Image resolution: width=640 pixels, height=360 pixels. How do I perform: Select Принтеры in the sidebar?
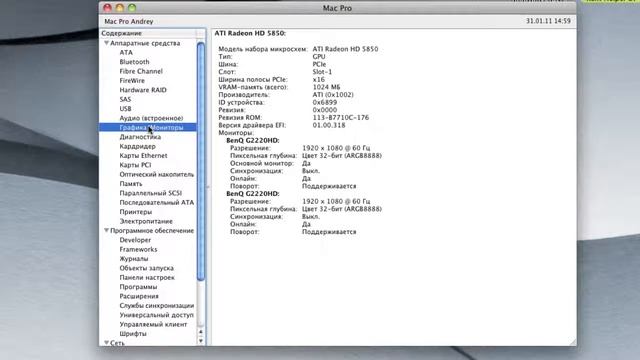tap(136, 212)
